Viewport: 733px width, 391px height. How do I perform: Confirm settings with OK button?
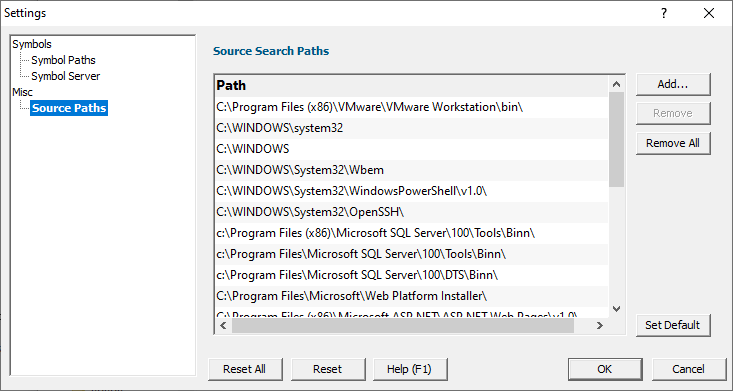[x=605, y=369]
